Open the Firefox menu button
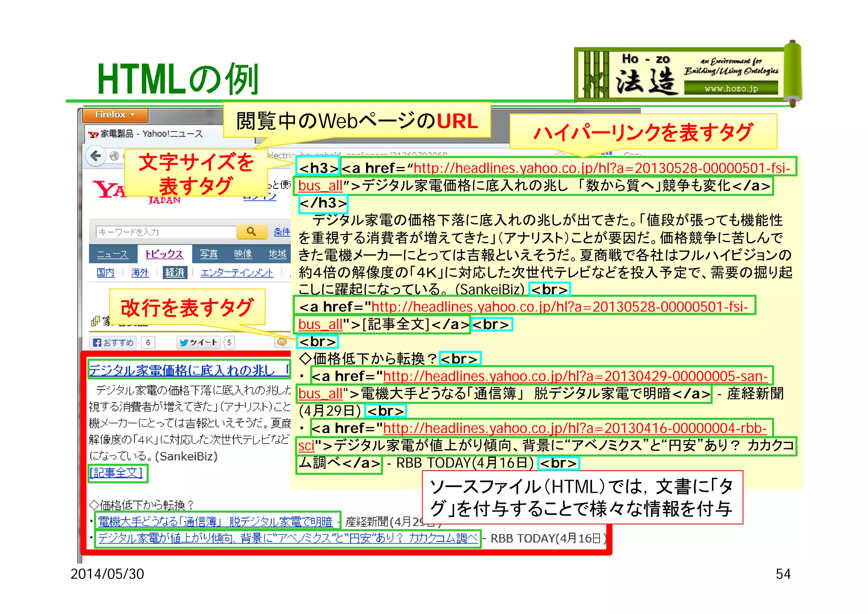The height and width of the screenshot is (614, 868). coord(115,115)
